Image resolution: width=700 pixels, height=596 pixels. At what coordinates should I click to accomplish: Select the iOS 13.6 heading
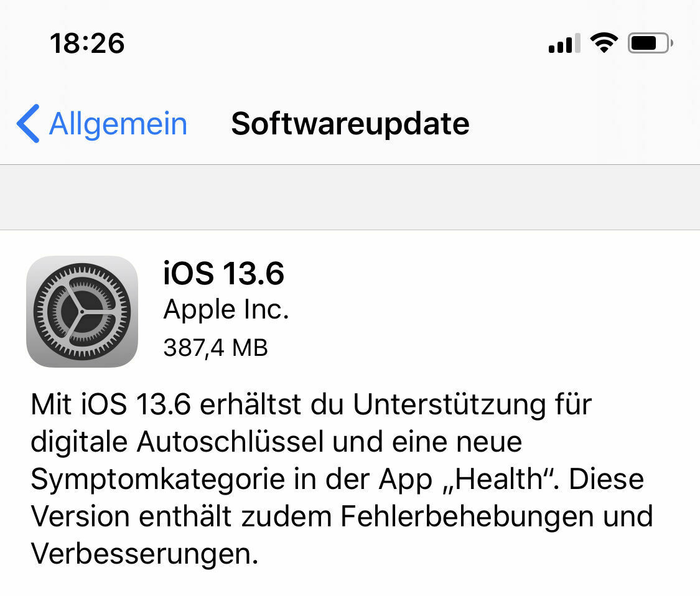pyautogui.click(x=223, y=273)
